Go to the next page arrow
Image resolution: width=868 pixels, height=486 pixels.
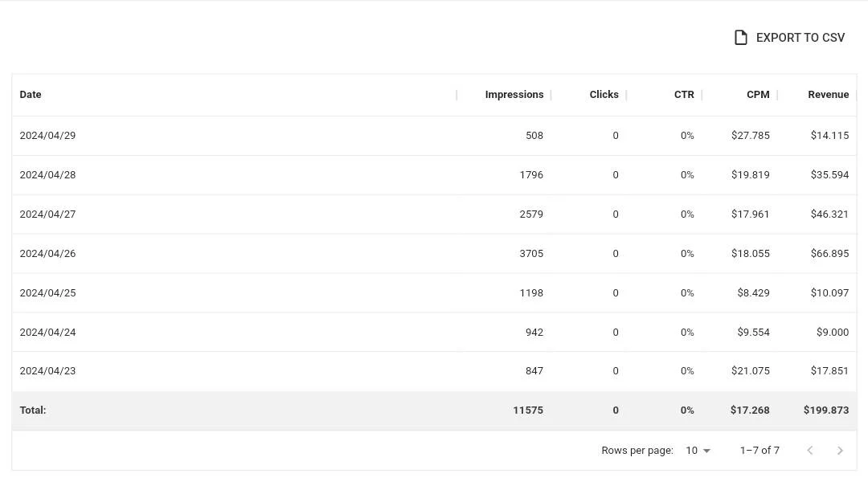click(840, 451)
